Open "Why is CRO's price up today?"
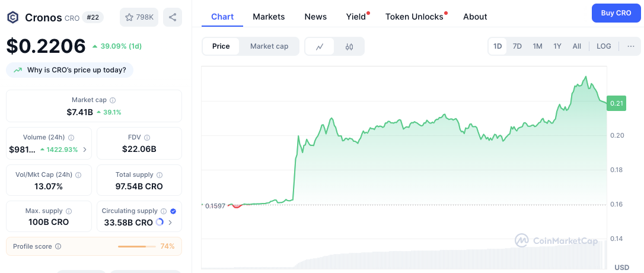 pos(70,70)
